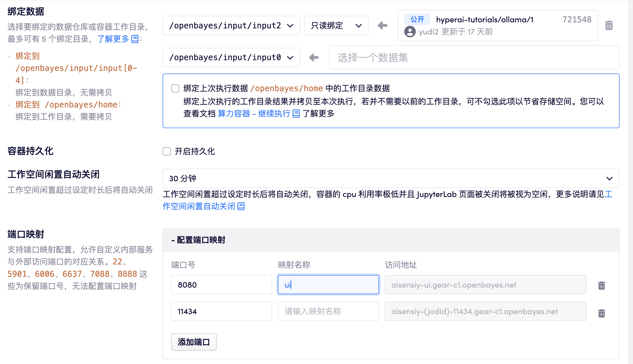633x364 pixels.
Task: Click the 请输入映射名称 field for port 11434
Action: 328,311
